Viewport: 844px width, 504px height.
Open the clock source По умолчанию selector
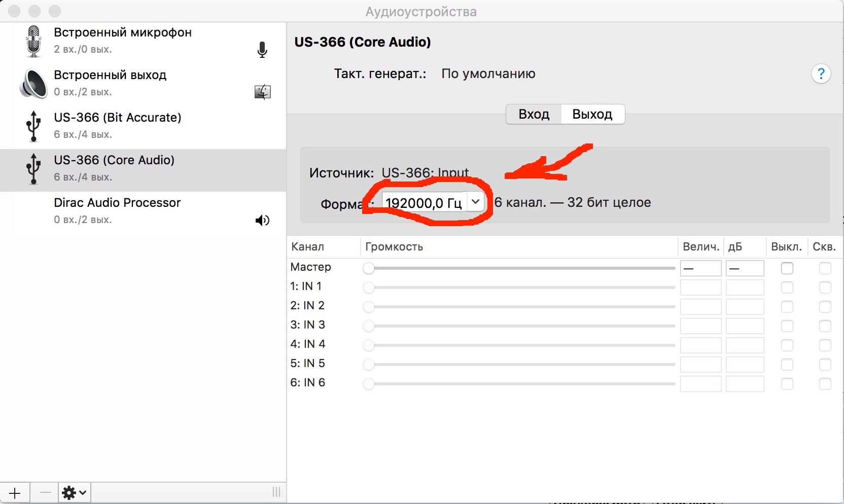pyautogui.click(x=488, y=74)
